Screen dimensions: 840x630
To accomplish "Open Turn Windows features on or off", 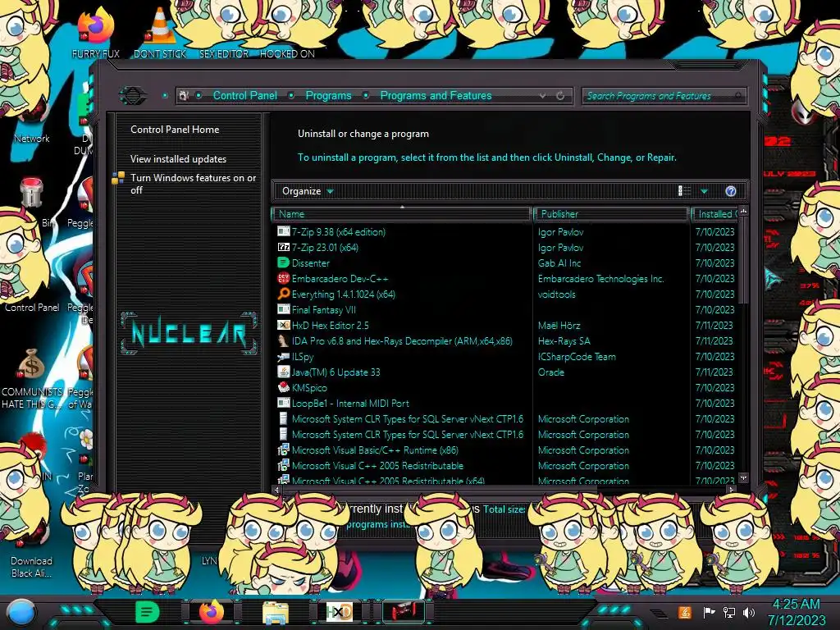I will [193, 184].
